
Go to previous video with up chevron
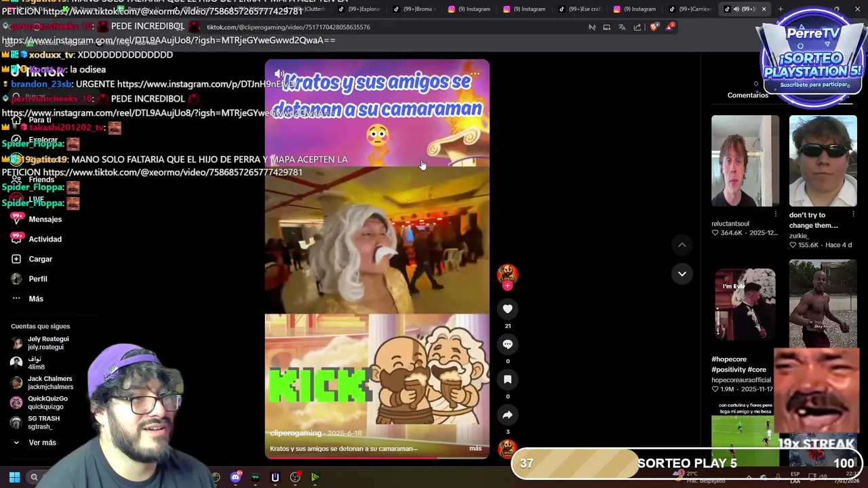[682, 245]
